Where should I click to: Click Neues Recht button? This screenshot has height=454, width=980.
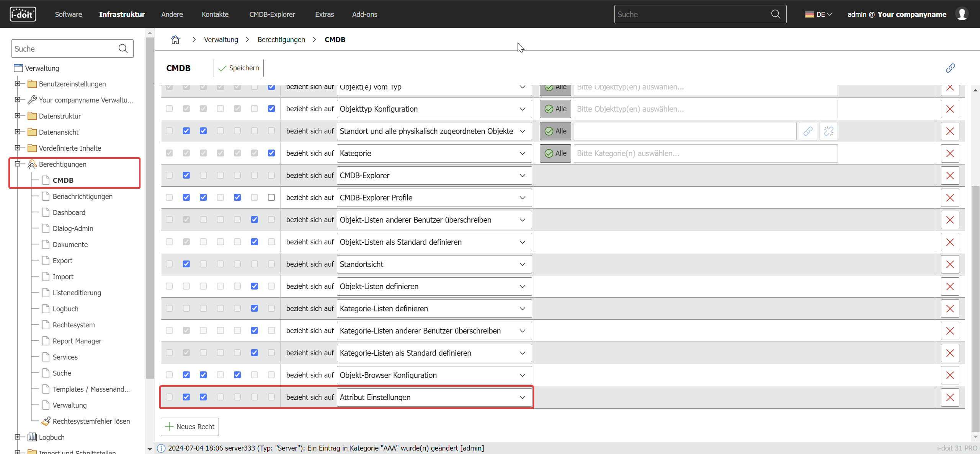click(190, 426)
